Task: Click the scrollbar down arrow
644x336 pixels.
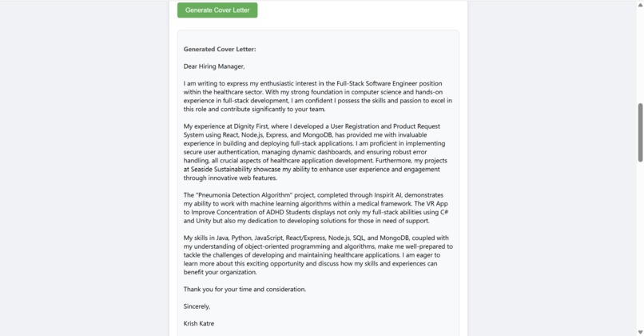Action: pos(640,332)
